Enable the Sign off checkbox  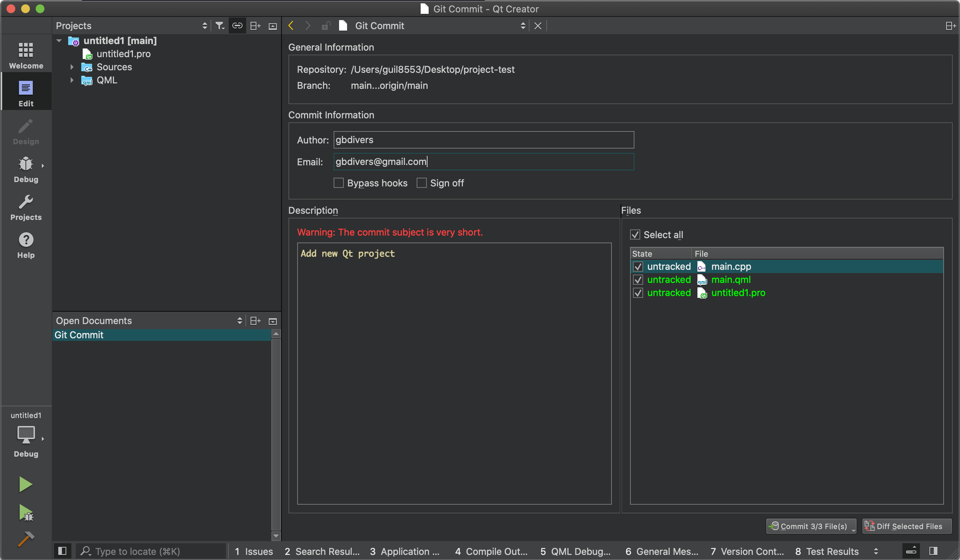(421, 183)
